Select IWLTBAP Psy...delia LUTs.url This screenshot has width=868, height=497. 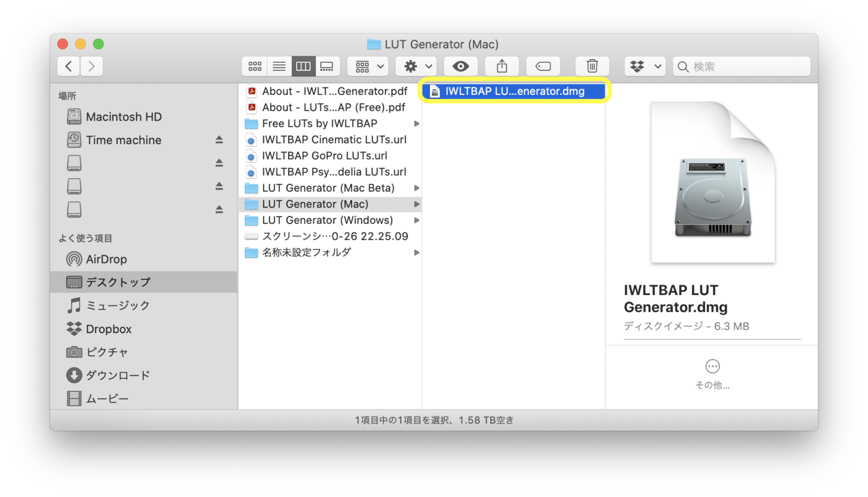[x=330, y=172]
